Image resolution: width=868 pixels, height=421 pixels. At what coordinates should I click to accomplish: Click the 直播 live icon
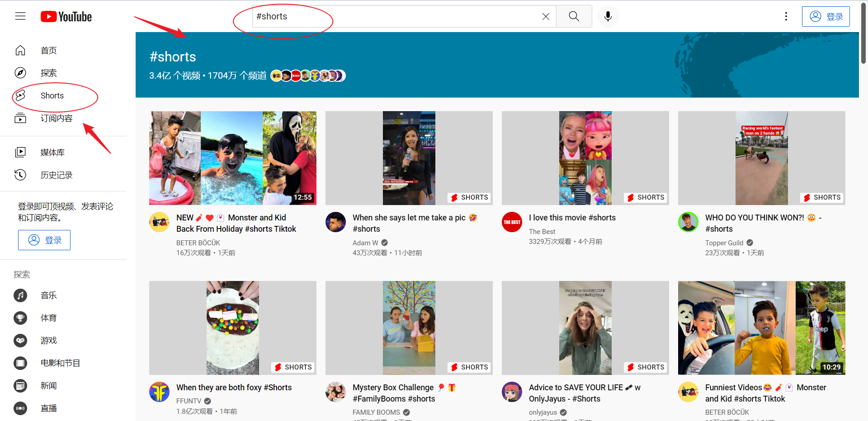20,408
